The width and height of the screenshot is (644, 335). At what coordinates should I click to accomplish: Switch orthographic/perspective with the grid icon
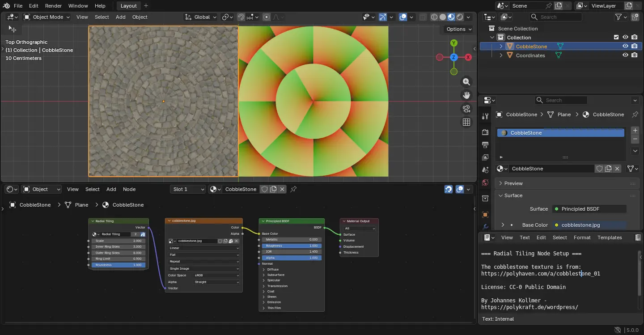[x=466, y=122]
